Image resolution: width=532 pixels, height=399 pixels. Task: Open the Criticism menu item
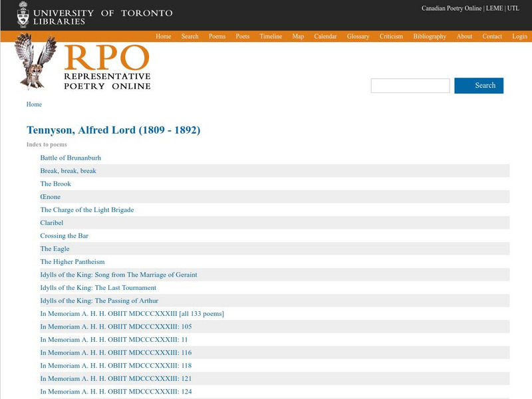pyautogui.click(x=391, y=37)
